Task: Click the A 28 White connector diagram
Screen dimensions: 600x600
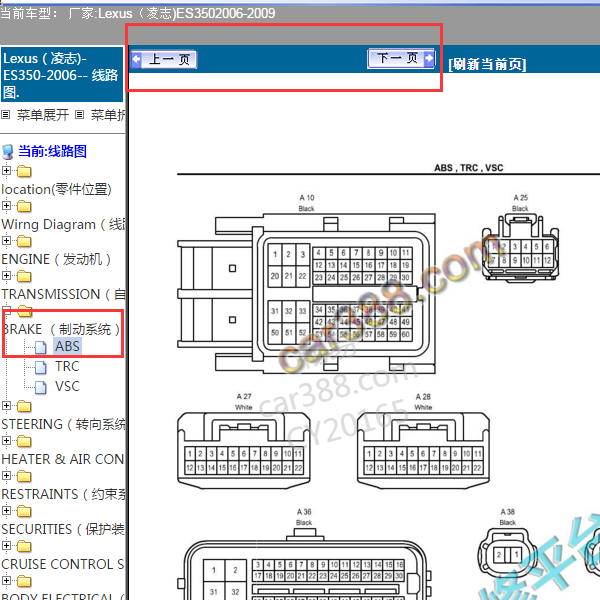Action: [423, 450]
